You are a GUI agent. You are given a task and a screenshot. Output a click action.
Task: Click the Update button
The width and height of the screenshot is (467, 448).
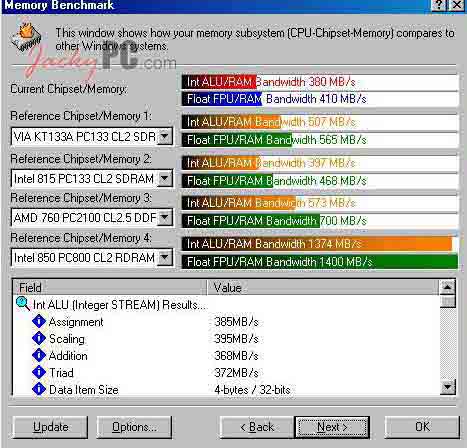tap(50, 427)
